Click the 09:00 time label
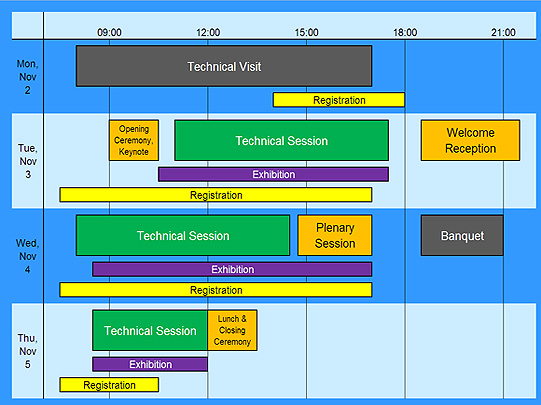541x405 pixels. (x=109, y=32)
